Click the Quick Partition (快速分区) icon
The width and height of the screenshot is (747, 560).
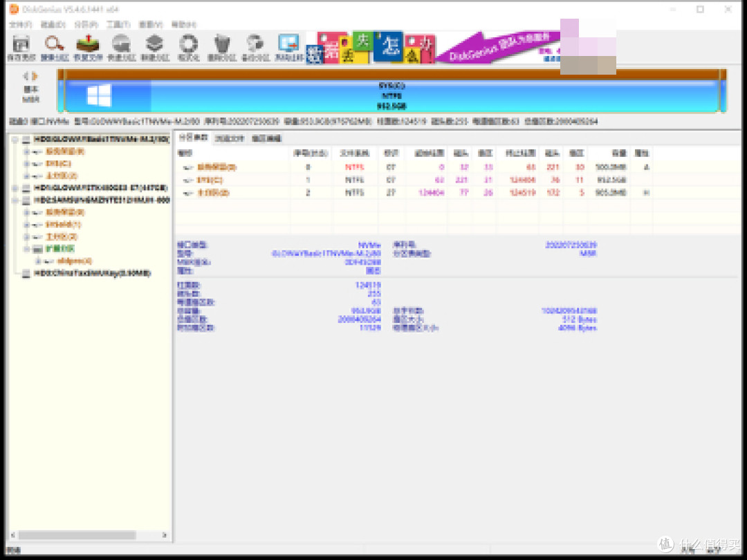tap(121, 48)
